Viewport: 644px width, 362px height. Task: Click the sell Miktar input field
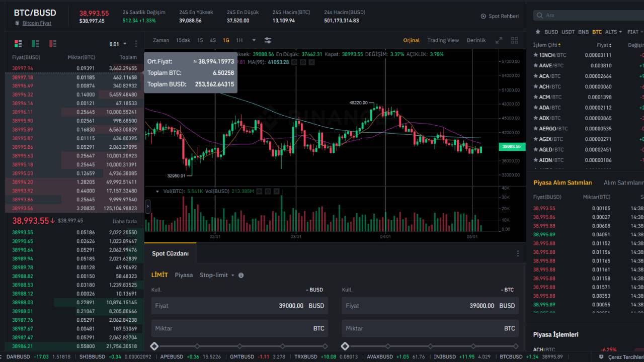[430, 328]
